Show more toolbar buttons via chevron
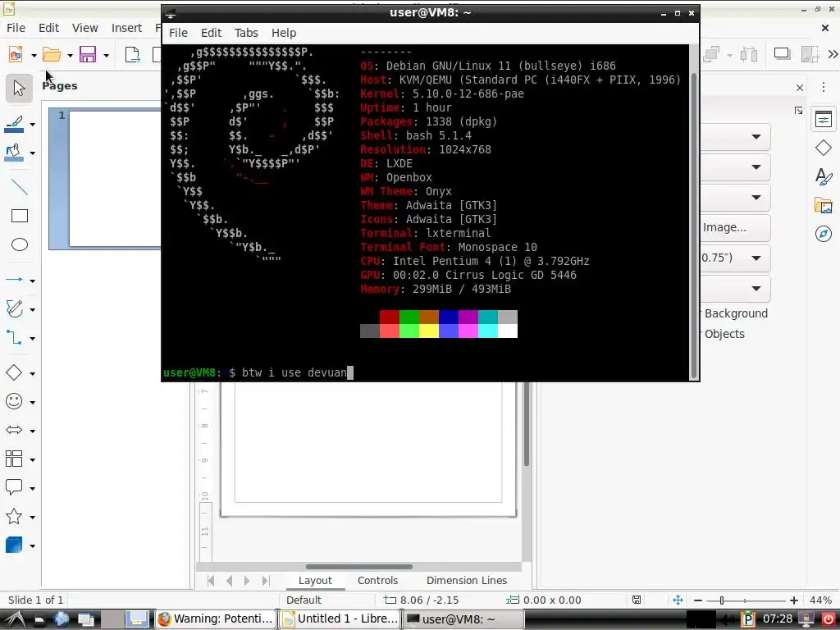 tap(833, 53)
